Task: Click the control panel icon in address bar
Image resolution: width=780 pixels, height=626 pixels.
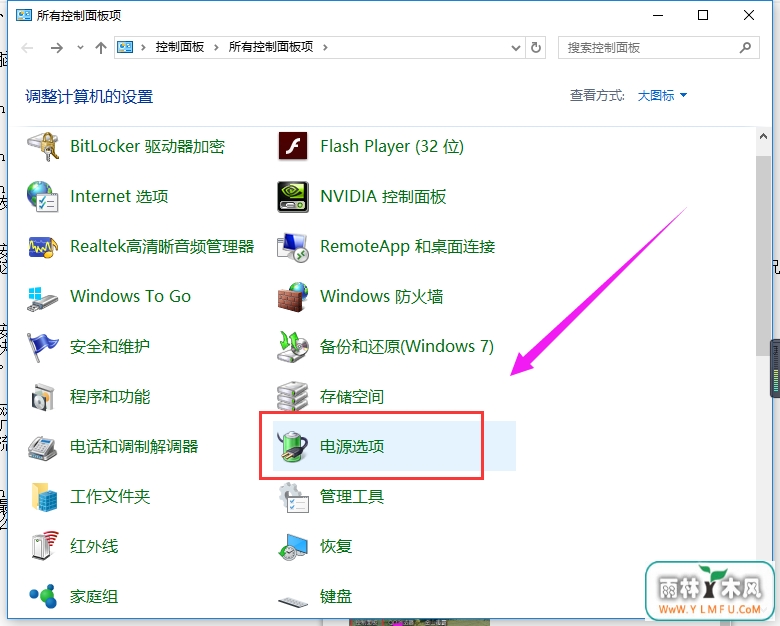Action: (x=125, y=47)
